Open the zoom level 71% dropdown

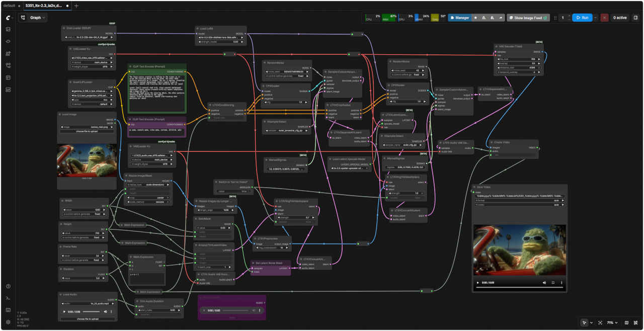click(x=612, y=322)
